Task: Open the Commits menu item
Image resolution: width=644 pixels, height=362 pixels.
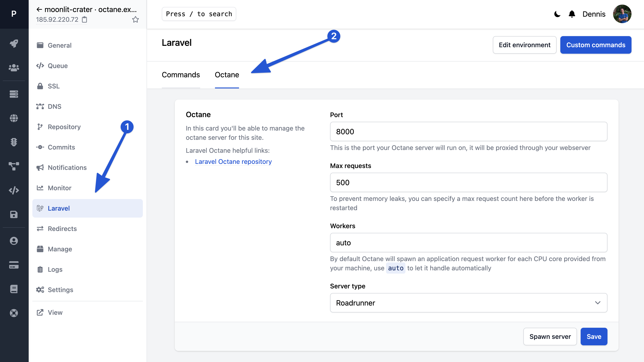Action: click(x=88, y=147)
